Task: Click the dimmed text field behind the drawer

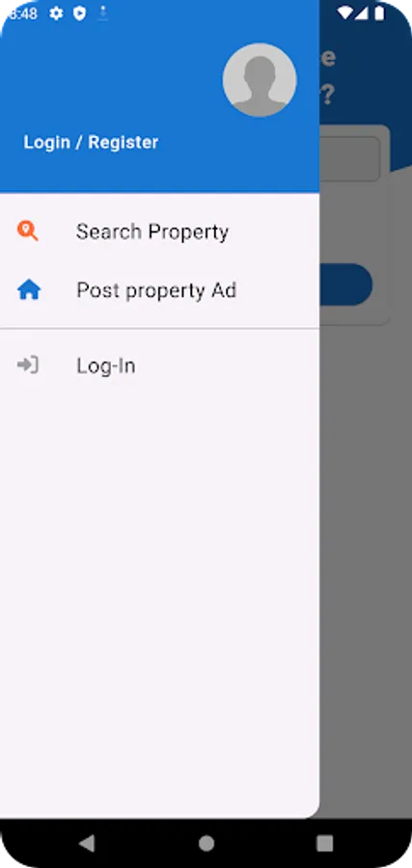Action: click(x=350, y=159)
